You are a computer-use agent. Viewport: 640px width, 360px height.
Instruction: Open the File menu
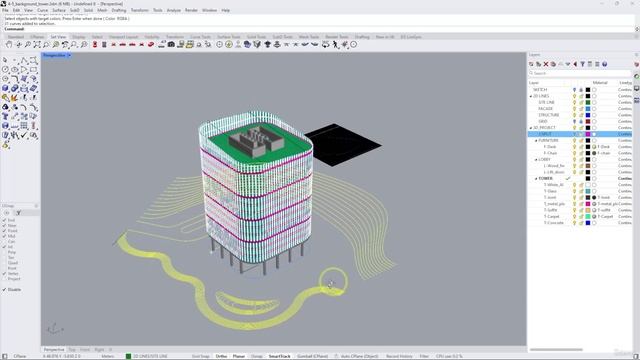(x=5, y=10)
